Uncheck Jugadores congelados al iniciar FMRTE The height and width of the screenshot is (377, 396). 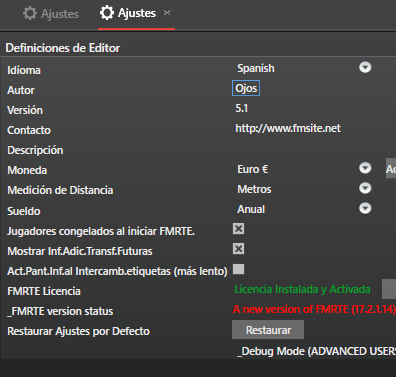pyautogui.click(x=238, y=229)
